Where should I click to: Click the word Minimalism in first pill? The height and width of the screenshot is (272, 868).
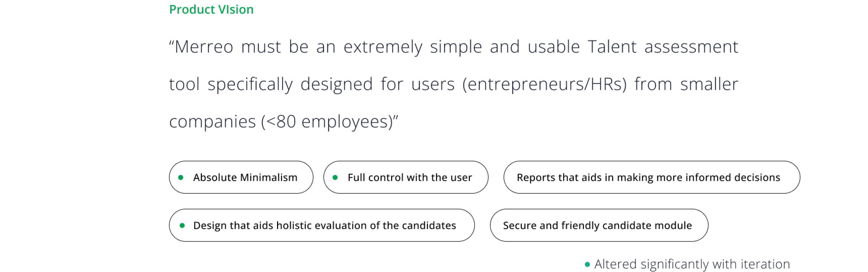(268, 177)
